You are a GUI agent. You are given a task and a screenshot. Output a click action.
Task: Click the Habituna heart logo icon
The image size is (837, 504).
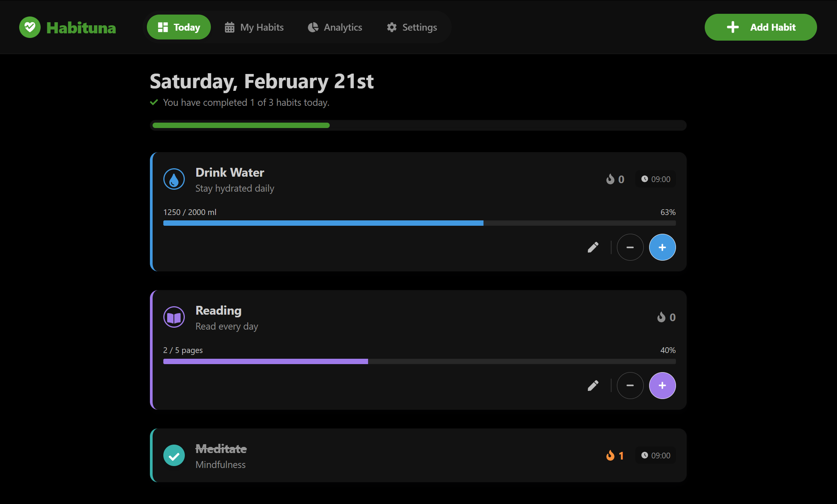(30, 27)
